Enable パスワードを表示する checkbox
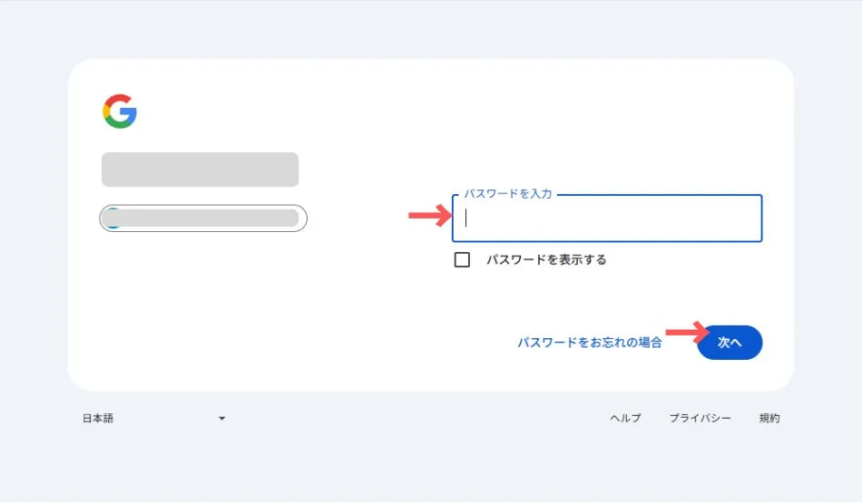The height and width of the screenshot is (504, 862). pos(462,259)
